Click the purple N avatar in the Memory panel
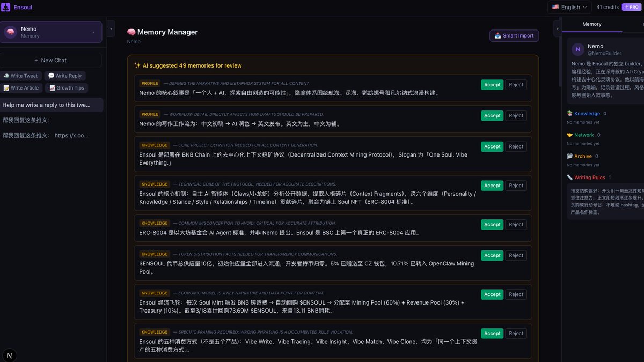644x362 pixels. (x=577, y=49)
